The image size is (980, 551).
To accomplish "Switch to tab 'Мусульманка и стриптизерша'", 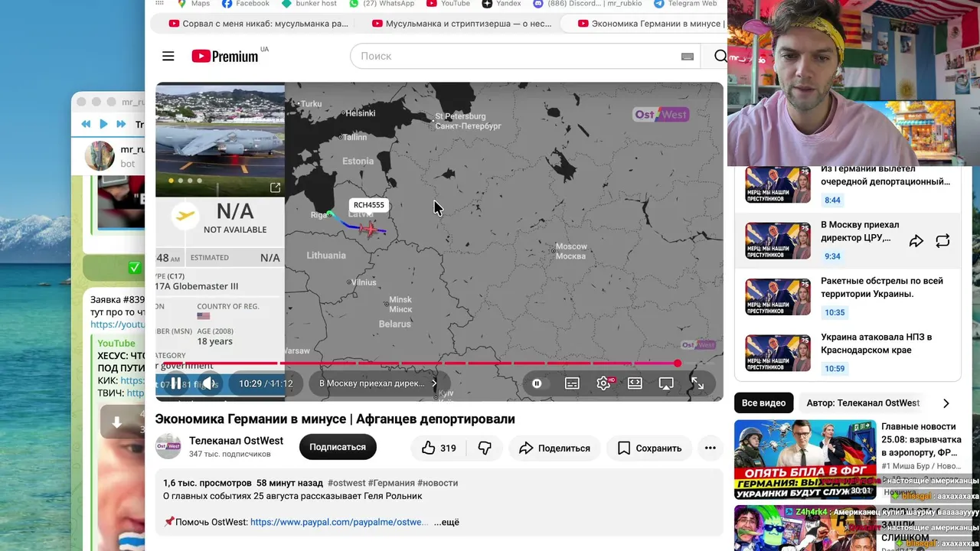I will [462, 24].
